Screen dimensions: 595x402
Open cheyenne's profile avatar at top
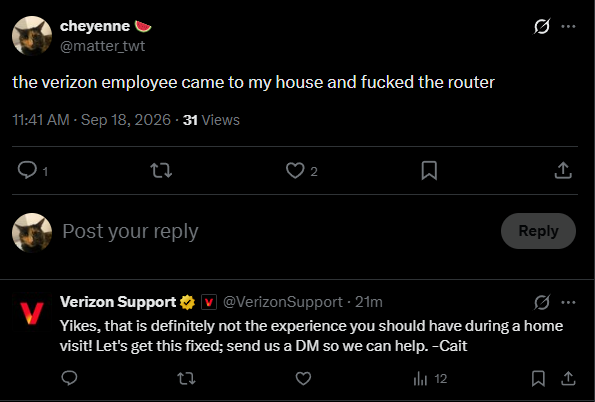(32, 36)
